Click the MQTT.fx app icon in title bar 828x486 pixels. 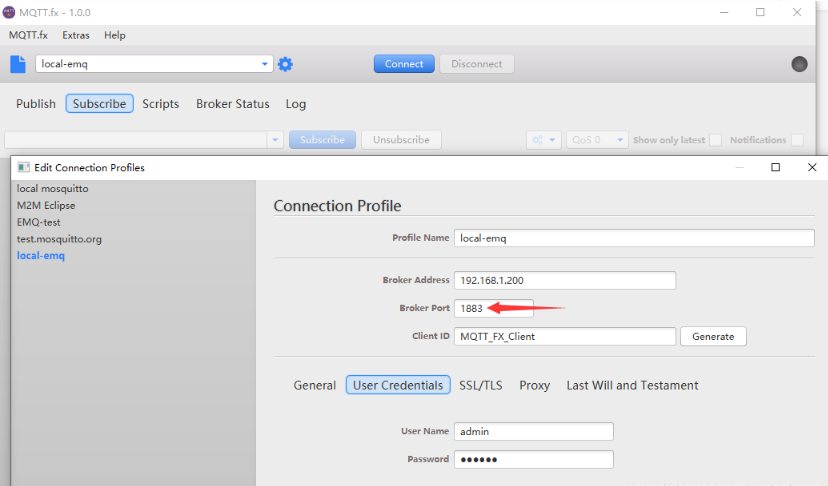(x=9, y=12)
